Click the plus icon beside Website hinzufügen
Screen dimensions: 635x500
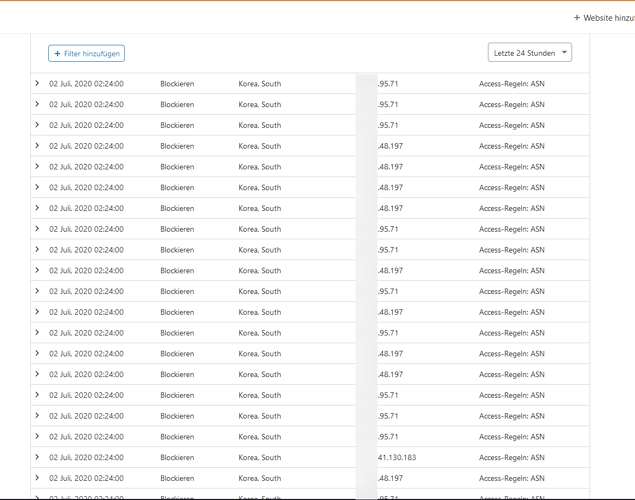[x=577, y=18]
